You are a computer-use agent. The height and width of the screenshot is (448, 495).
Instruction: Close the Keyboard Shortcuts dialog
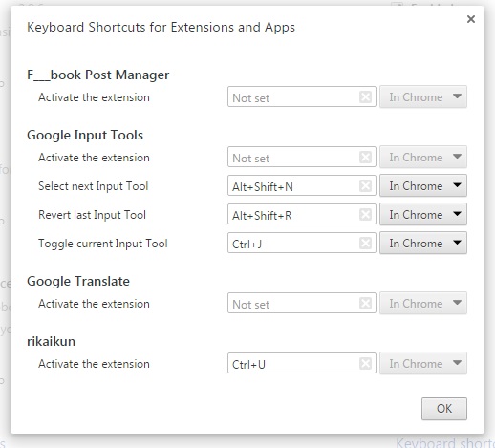[471, 19]
